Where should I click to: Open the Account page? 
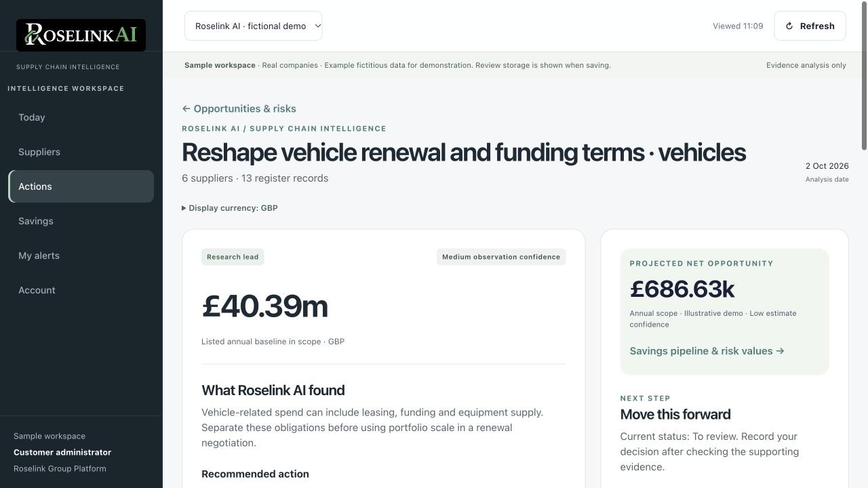(81, 290)
